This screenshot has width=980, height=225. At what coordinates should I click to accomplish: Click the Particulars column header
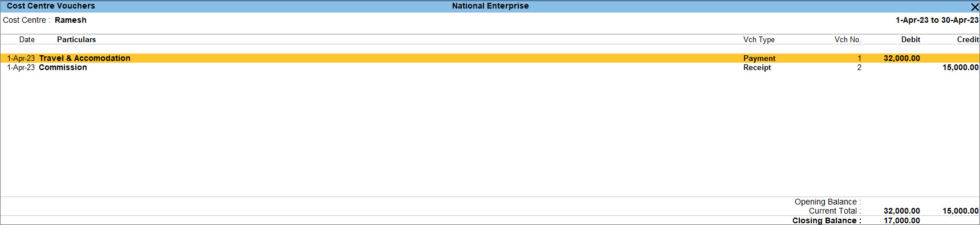point(76,39)
